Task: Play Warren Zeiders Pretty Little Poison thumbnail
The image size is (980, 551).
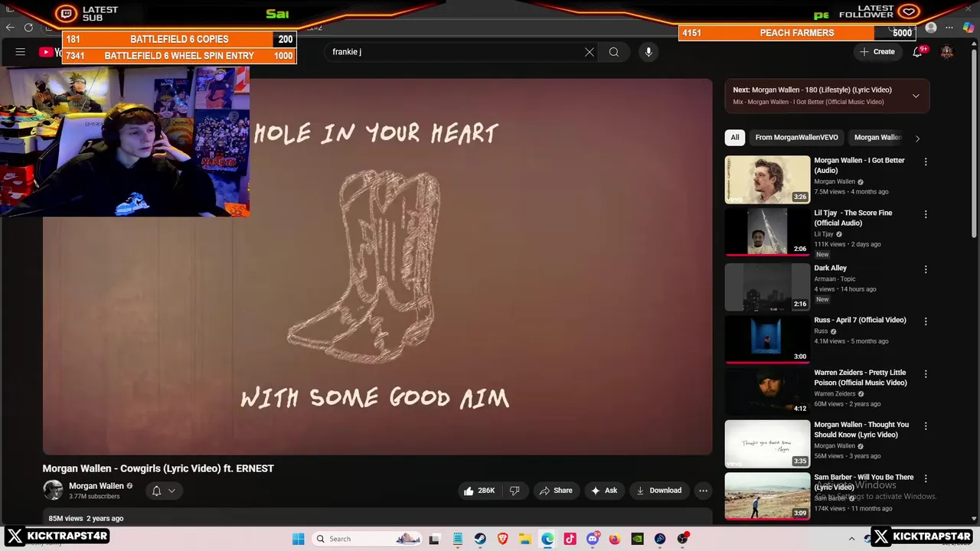Action: click(767, 391)
